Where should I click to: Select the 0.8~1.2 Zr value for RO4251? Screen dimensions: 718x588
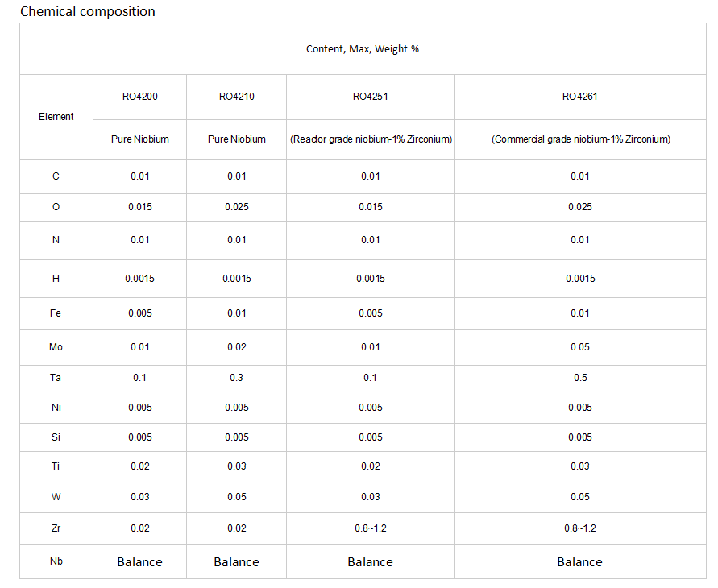pyautogui.click(x=371, y=528)
